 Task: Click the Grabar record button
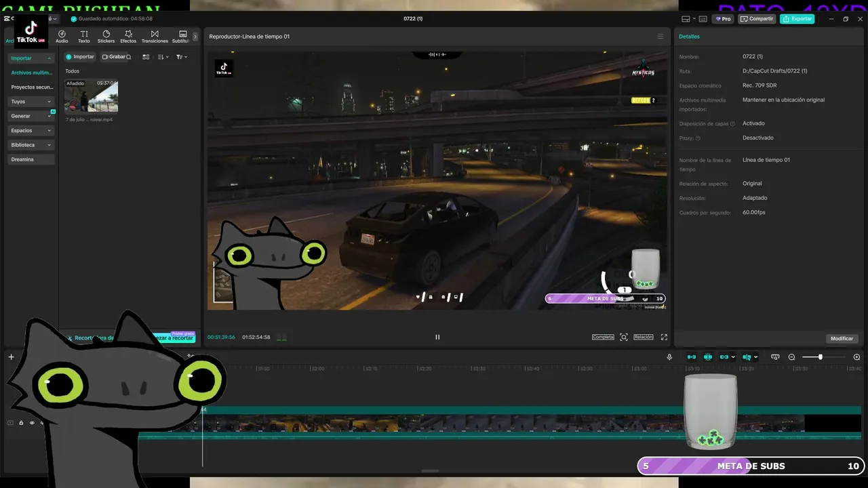coord(113,57)
